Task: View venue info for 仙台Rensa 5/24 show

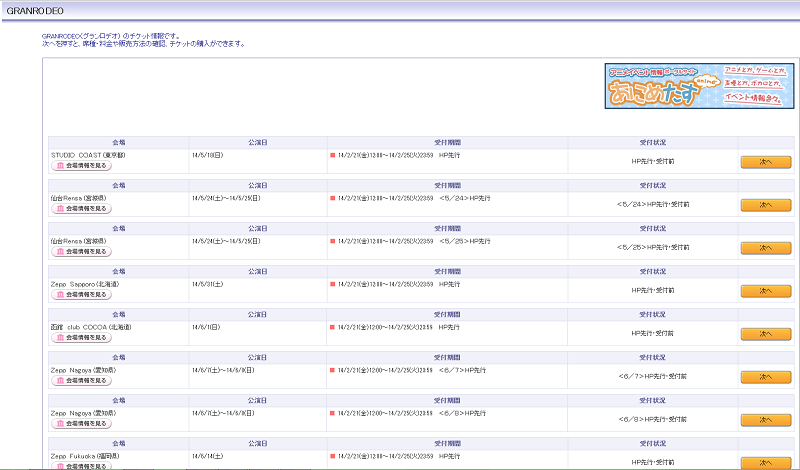Action: (x=81, y=209)
